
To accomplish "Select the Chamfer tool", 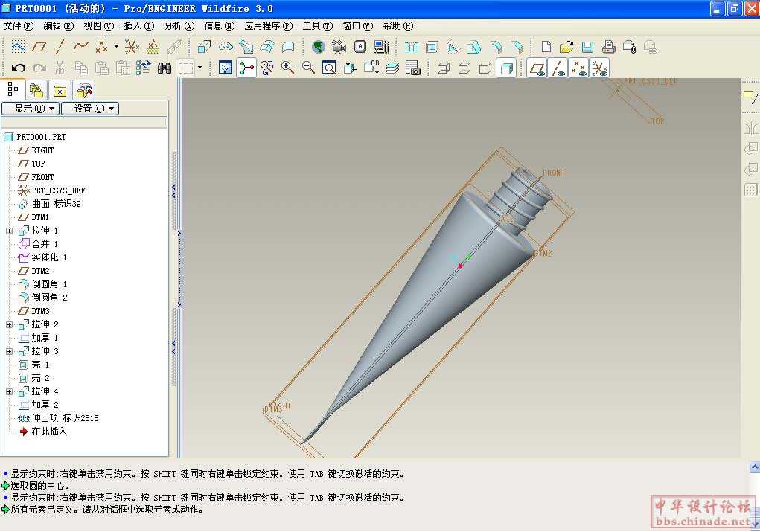I will click(517, 47).
